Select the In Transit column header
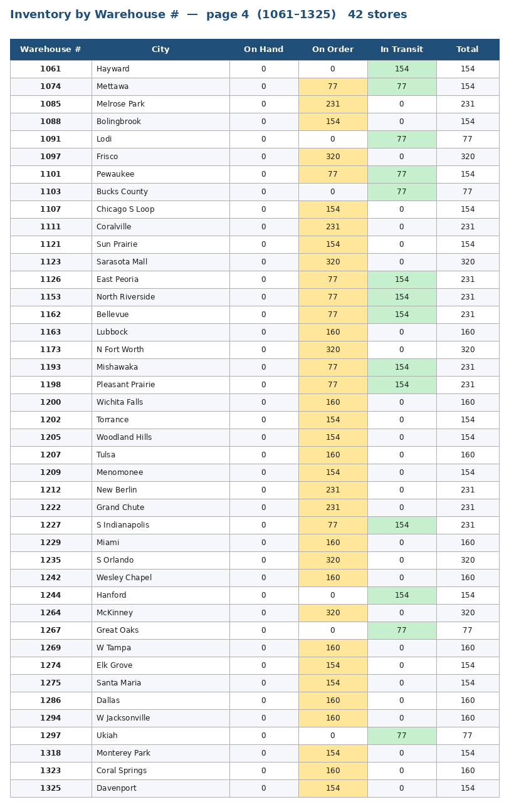Viewport: 509px width, 812px height. point(402,49)
